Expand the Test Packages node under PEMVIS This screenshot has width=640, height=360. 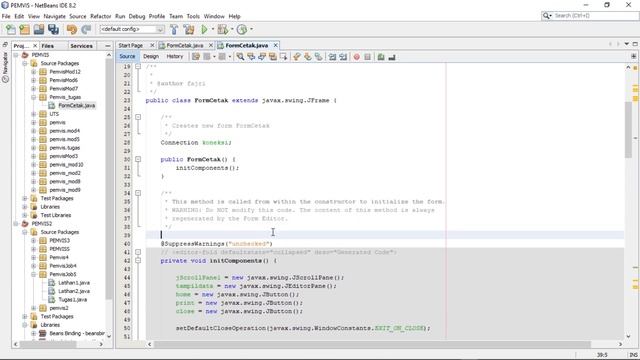click(x=25, y=198)
